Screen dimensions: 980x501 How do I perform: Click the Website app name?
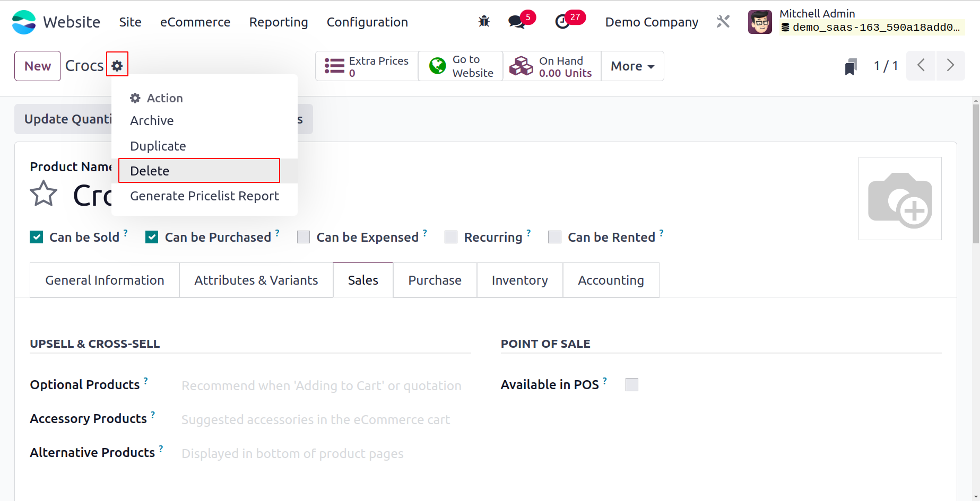point(72,22)
